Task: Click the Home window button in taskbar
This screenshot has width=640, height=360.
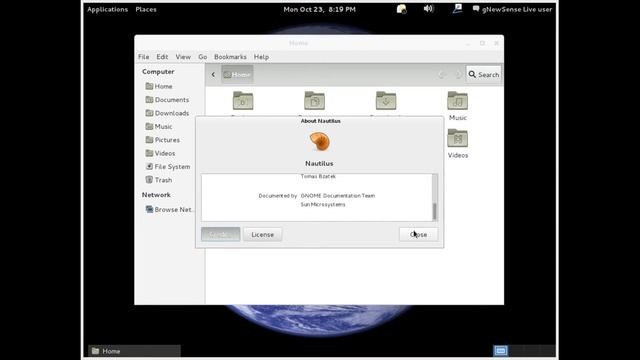Action: click(x=134, y=351)
